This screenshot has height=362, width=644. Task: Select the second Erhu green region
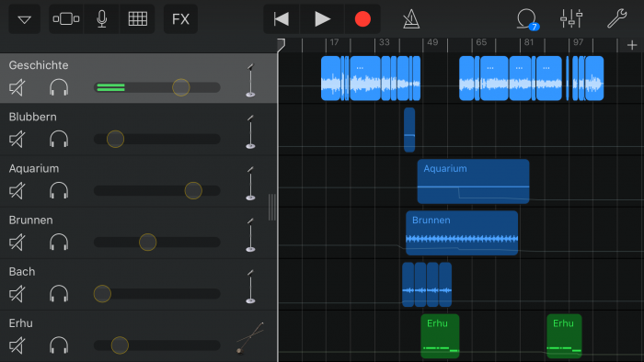(x=564, y=336)
